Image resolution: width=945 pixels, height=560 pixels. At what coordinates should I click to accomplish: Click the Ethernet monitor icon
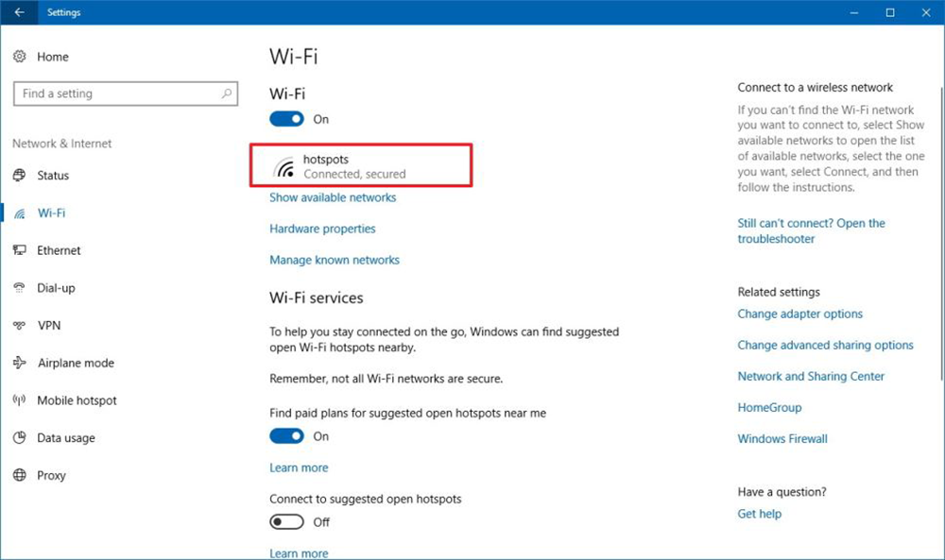(19, 250)
